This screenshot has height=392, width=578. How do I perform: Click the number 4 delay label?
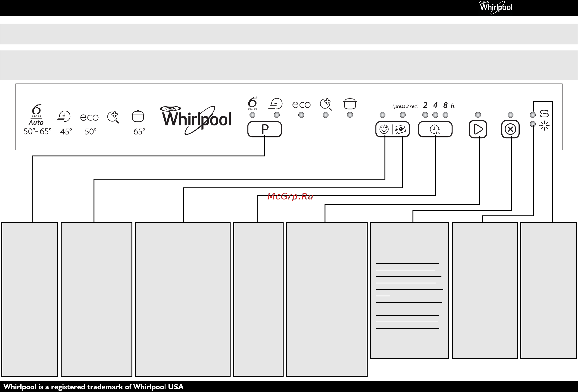[435, 105]
